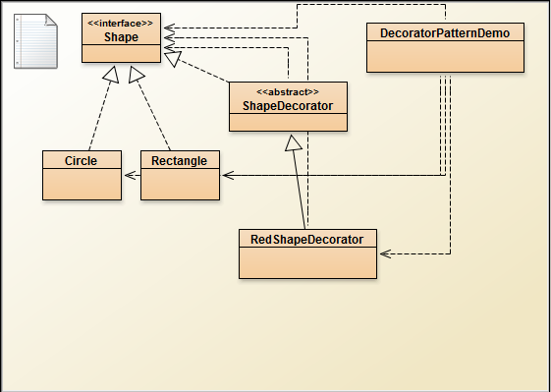The width and height of the screenshot is (551, 392).
Task: Select solid inheritance line RedShapeDecorator to ShapeDecorator
Action: pos(299,187)
